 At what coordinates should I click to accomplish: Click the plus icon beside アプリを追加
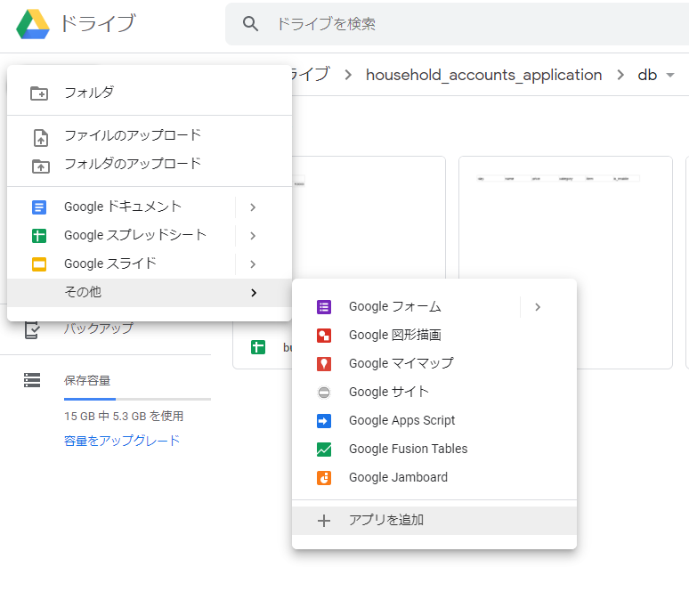[324, 521]
